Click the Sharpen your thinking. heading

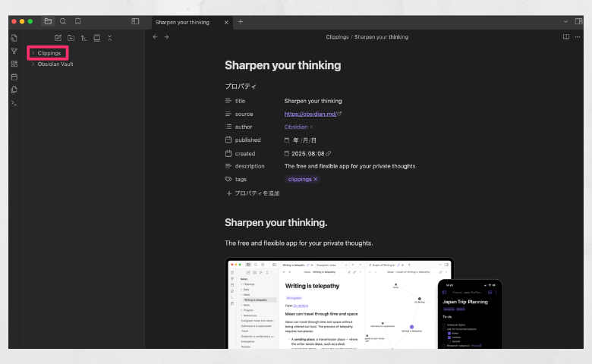pos(276,222)
